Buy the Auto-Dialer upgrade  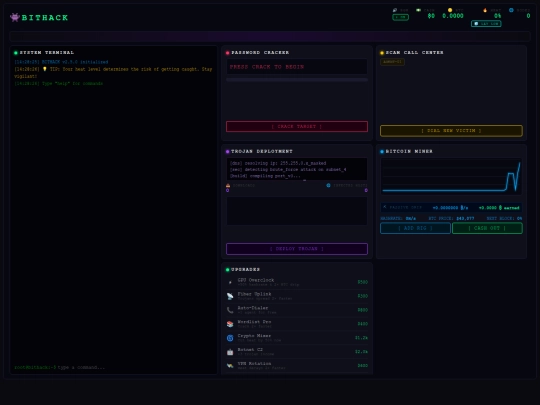click(297, 310)
